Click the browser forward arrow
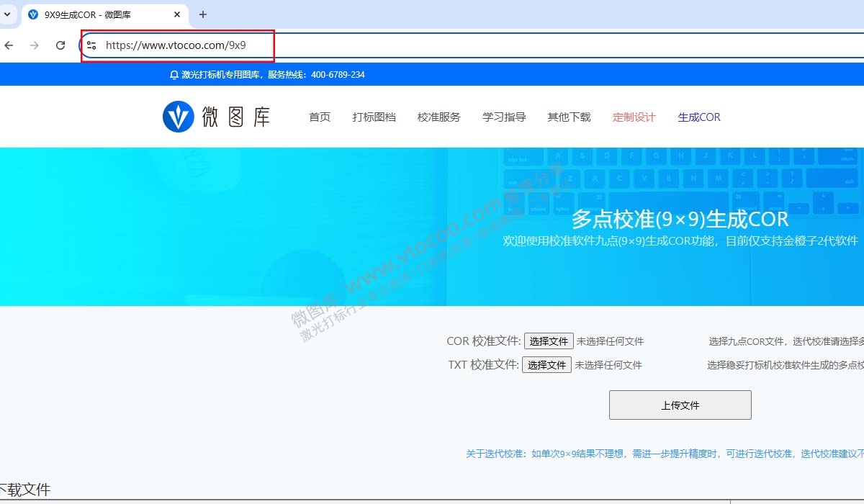Image resolution: width=864 pixels, height=504 pixels. click(x=34, y=45)
